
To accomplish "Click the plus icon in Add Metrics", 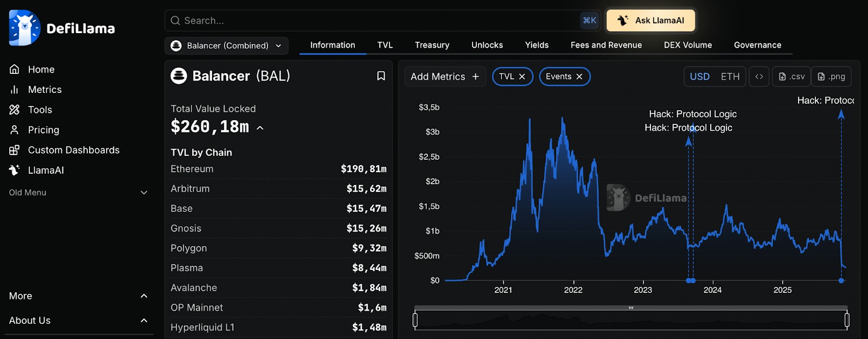I will point(476,77).
